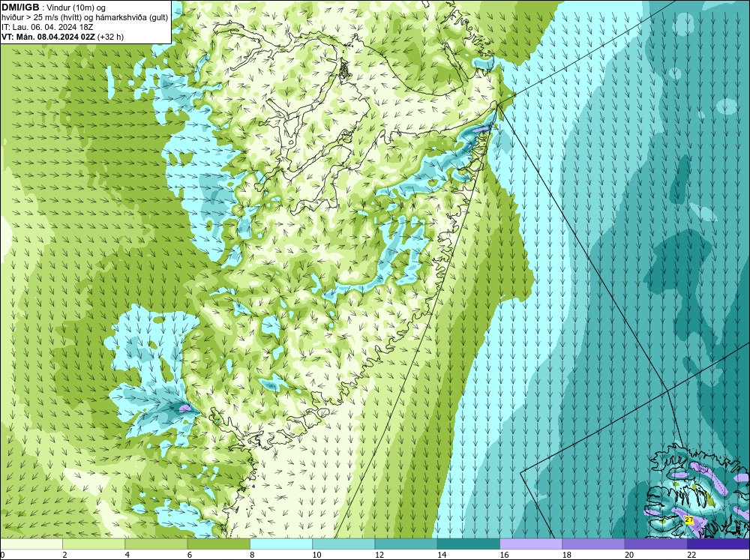Click the yellow 27 max gust marker
750x560 pixels.
[x=689, y=520]
